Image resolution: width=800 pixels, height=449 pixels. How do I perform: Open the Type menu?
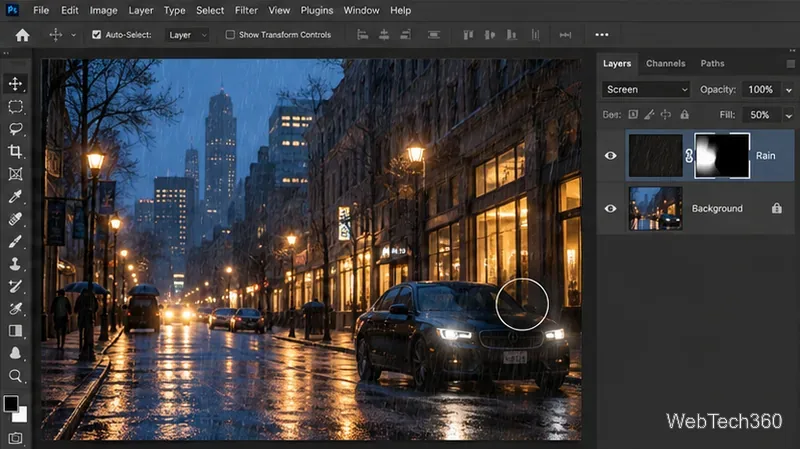(x=174, y=10)
